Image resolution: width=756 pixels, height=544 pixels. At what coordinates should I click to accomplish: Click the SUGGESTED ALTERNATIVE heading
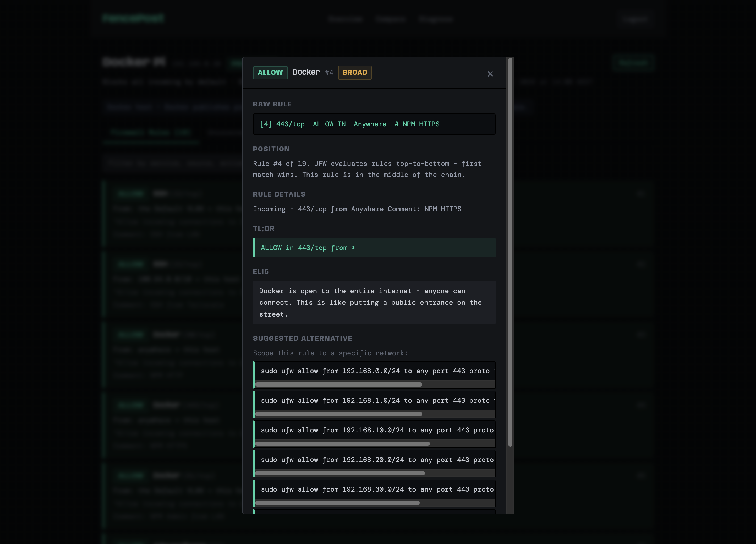click(302, 339)
